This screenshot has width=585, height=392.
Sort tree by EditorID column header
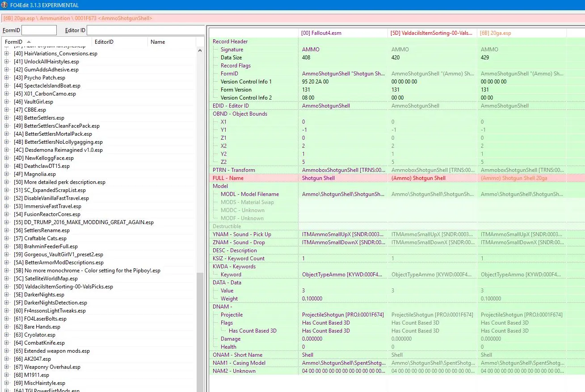tap(120, 42)
